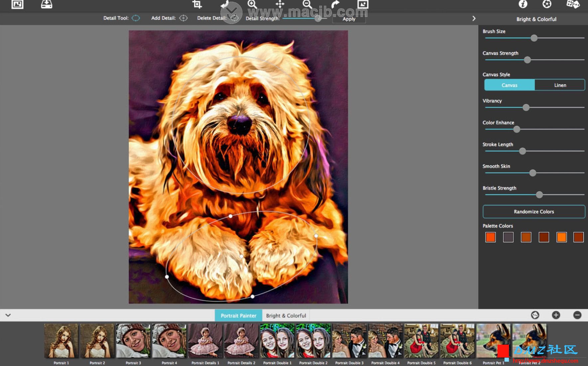The width and height of the screenshot is (588, 366).
Task: Pick the bright orange palette swatch
Action: tap(562, 237)
